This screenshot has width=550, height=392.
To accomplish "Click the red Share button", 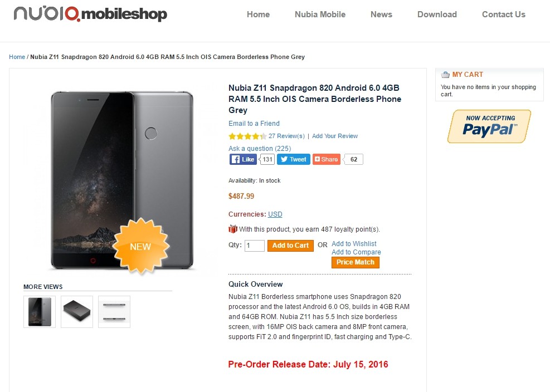I will pos(327,160).
